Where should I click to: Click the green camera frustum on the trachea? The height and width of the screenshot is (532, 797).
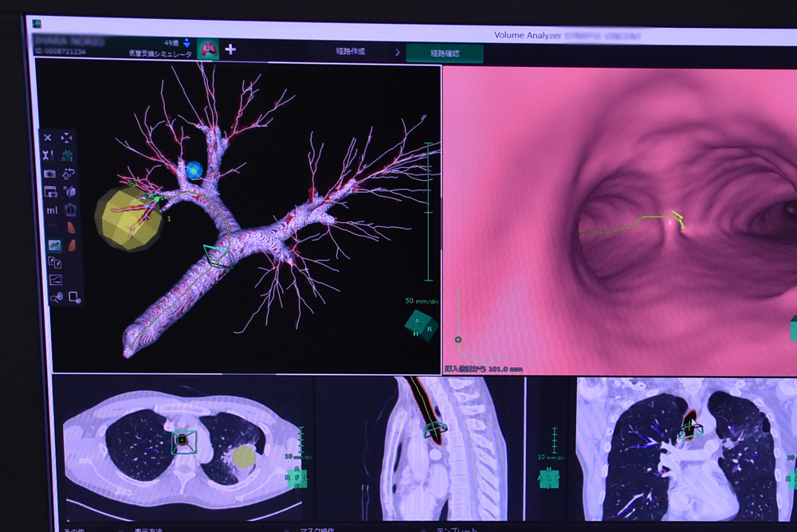click(218, 256)
